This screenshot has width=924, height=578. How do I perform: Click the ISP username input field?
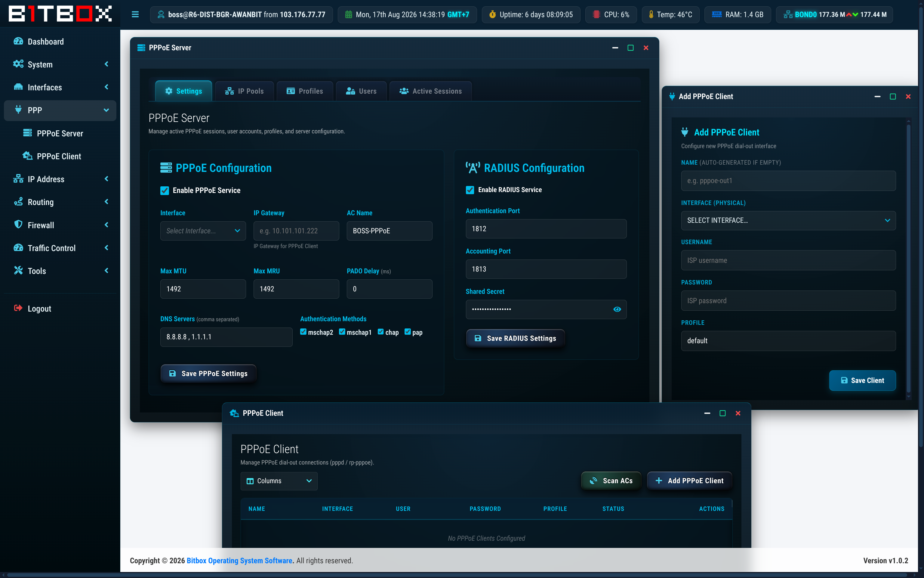(x=788, y=260)
